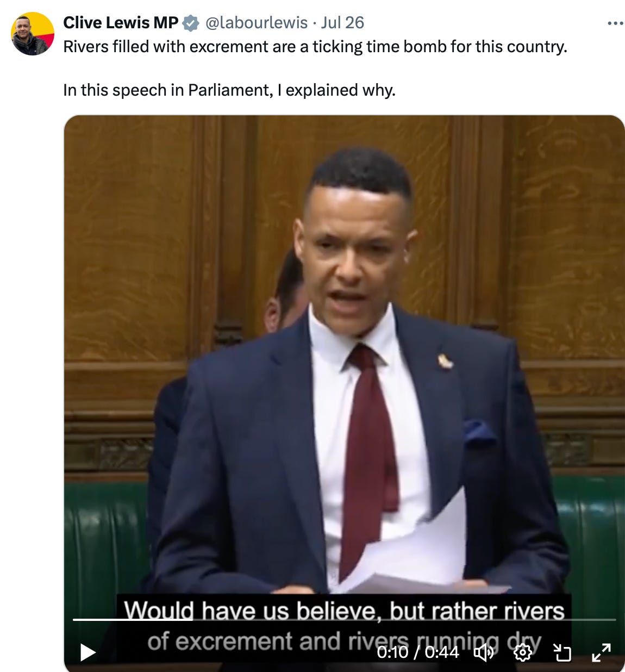625x672 pixels.
Task: Open the three-dot more options menu
Action: pos(615,23)
